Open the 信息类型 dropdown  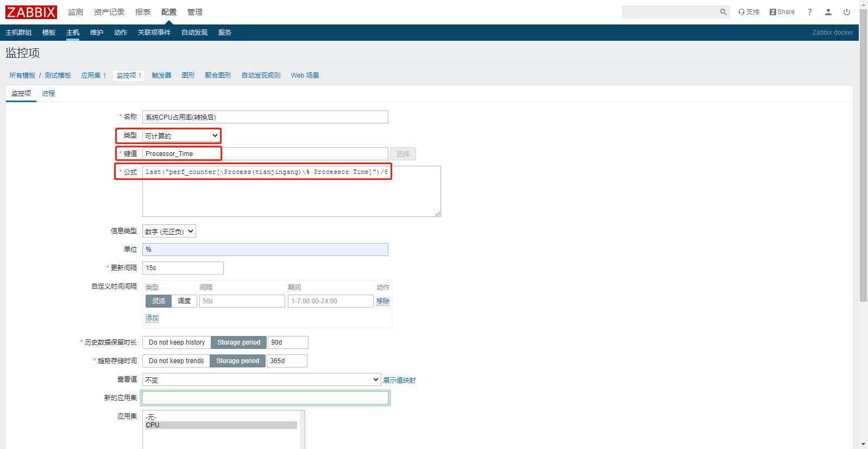pyautogui.click(x=169, y=232)
